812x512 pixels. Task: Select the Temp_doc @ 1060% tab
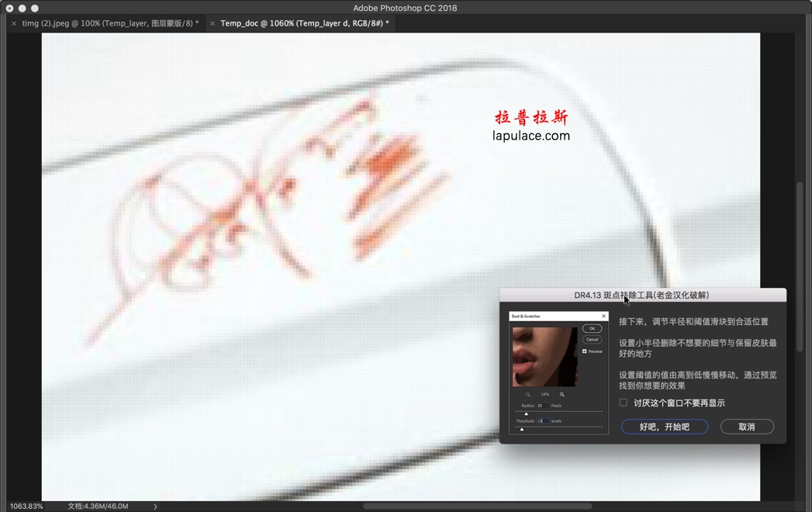304,23
